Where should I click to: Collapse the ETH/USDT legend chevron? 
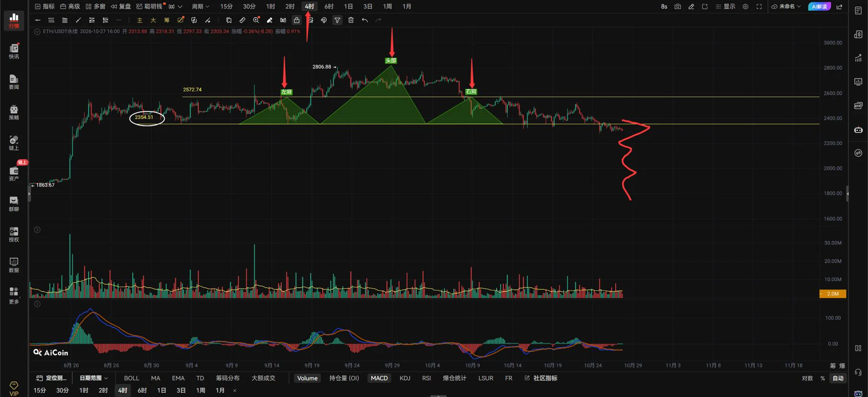click(x=37, y=32)
